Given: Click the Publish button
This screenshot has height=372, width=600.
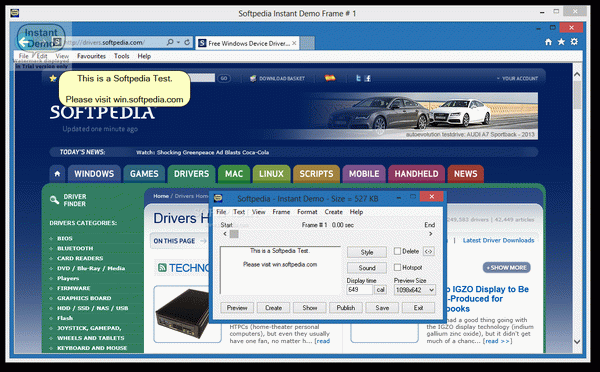Looking at the screenshot, I should coord(346,308).
